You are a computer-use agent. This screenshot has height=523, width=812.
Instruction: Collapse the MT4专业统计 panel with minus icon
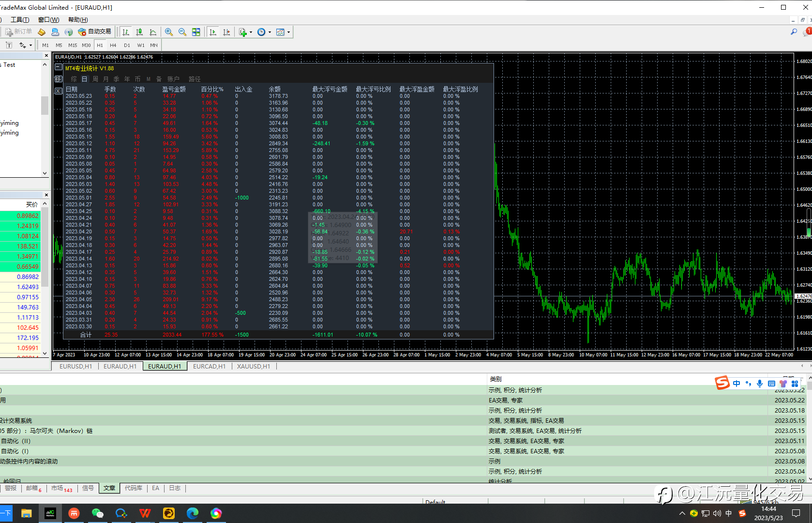[x=59, y=67]
